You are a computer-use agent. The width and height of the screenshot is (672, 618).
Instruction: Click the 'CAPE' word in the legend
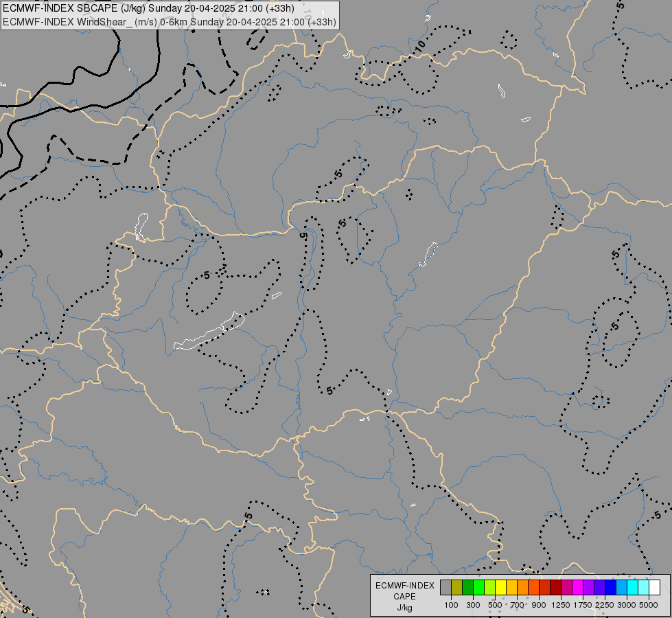(x=404, y=597)
